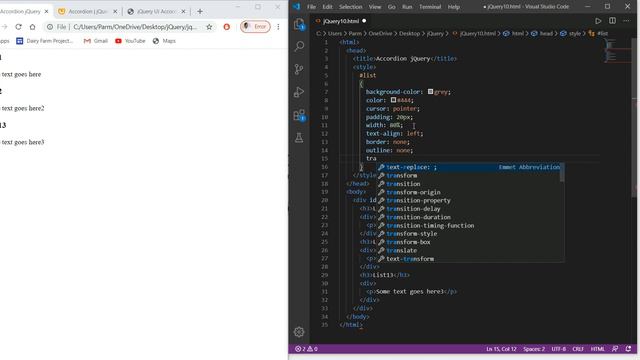Open the Extensions view

(x=299, y=115)
